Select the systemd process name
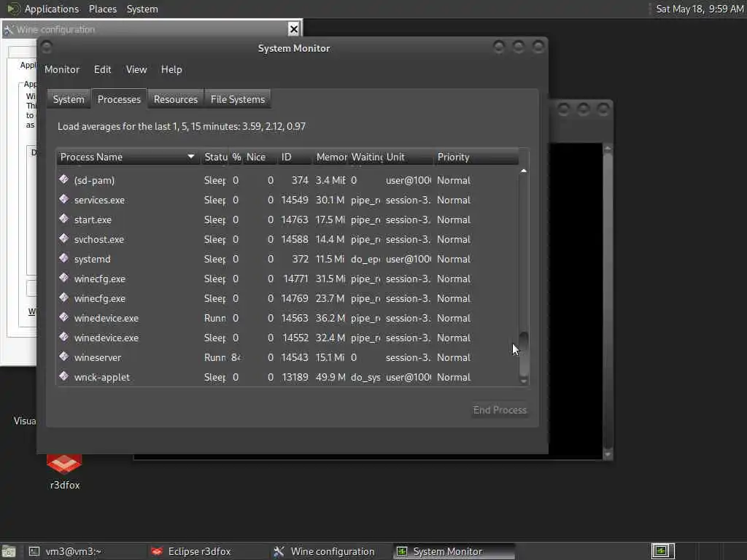 click(x=93, y=259)
